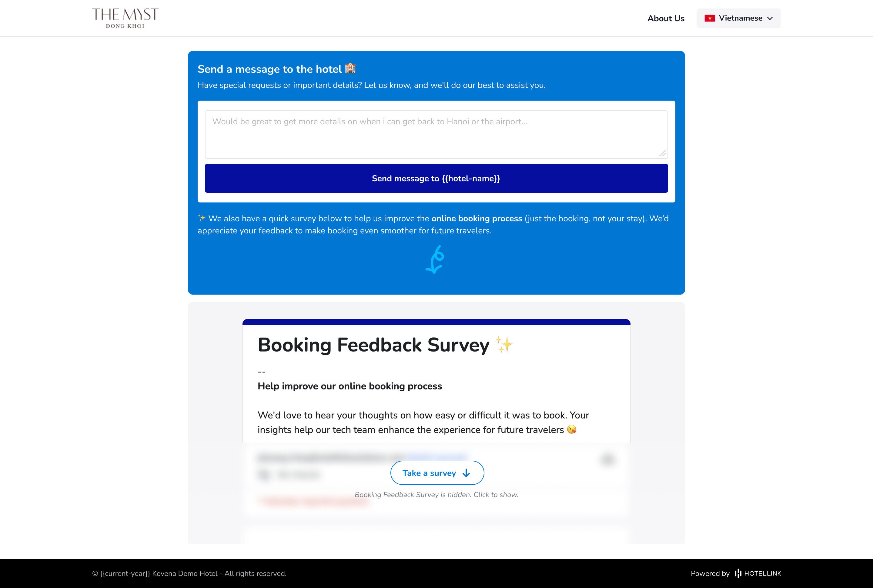
Task: Click sparkles emoji beside survey title
Action: point(504,344)
